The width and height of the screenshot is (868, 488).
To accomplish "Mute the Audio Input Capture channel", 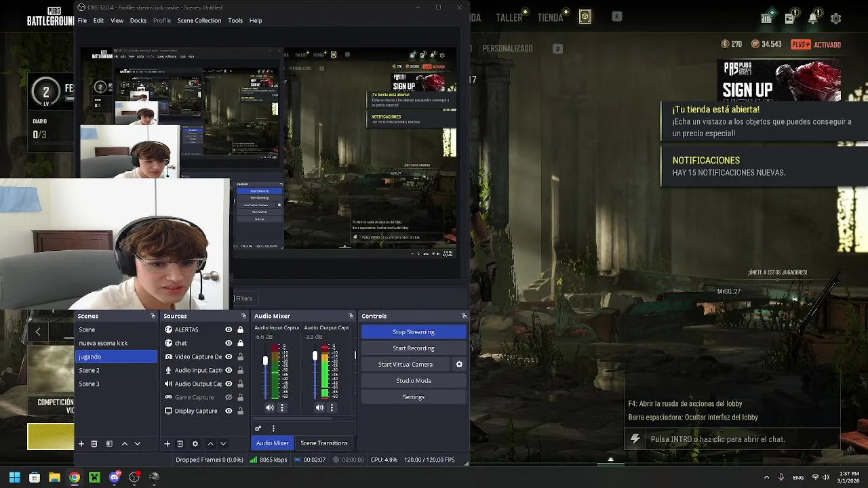I will pos(270,407).
